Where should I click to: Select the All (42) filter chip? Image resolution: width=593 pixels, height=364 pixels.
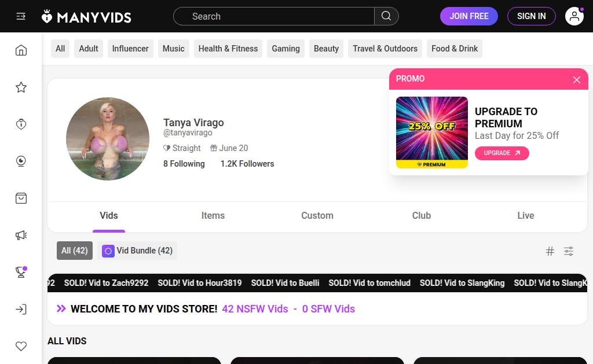tap(75, 251)
